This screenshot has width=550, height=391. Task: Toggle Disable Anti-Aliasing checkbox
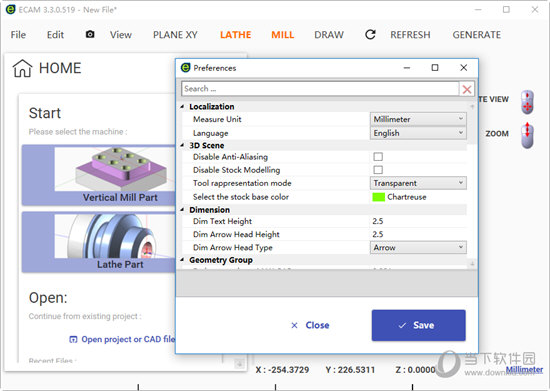coord(378,157)
